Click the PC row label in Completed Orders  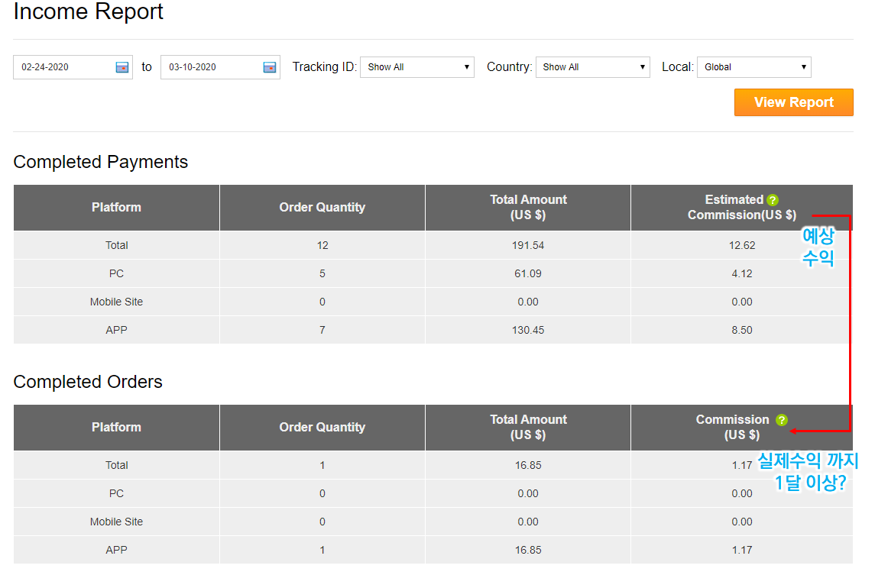tap(116, 494)
